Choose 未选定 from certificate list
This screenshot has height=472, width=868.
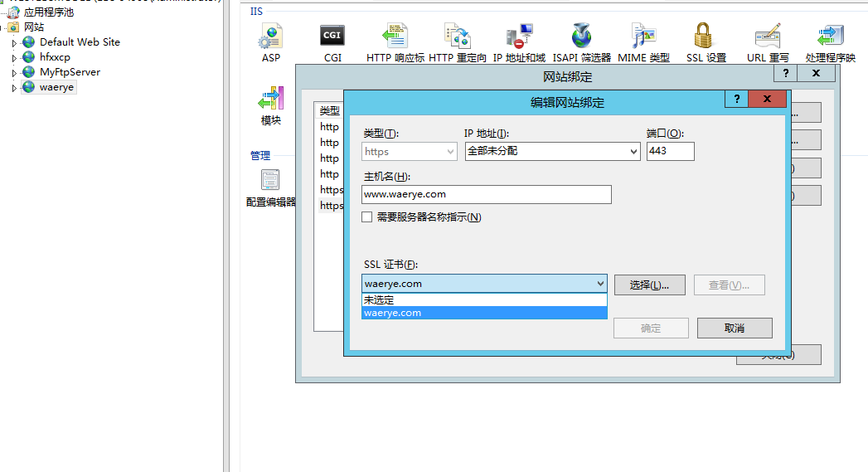(x=484, y=299)
